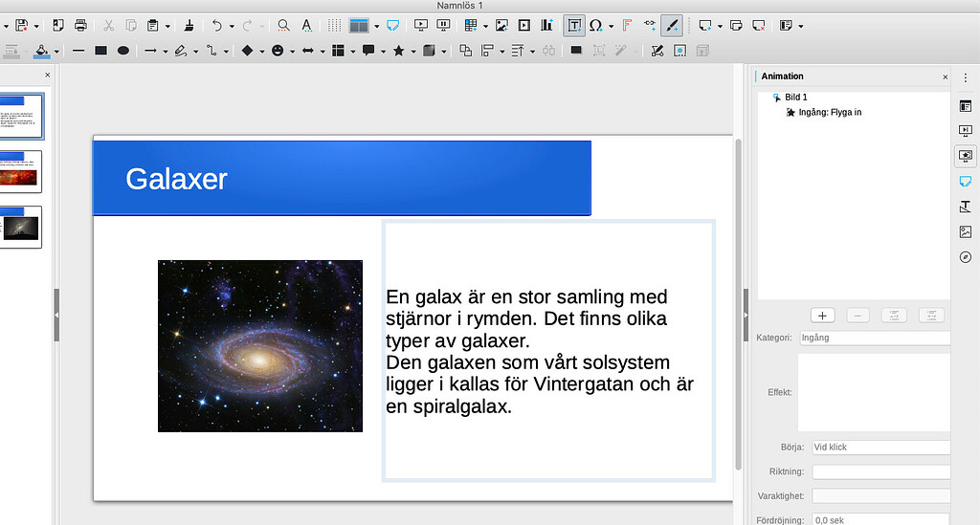Image resolution: width=980 pixels, height=525 pixels.
Task: Toggle point edit mode
Action: coord(657,51)
